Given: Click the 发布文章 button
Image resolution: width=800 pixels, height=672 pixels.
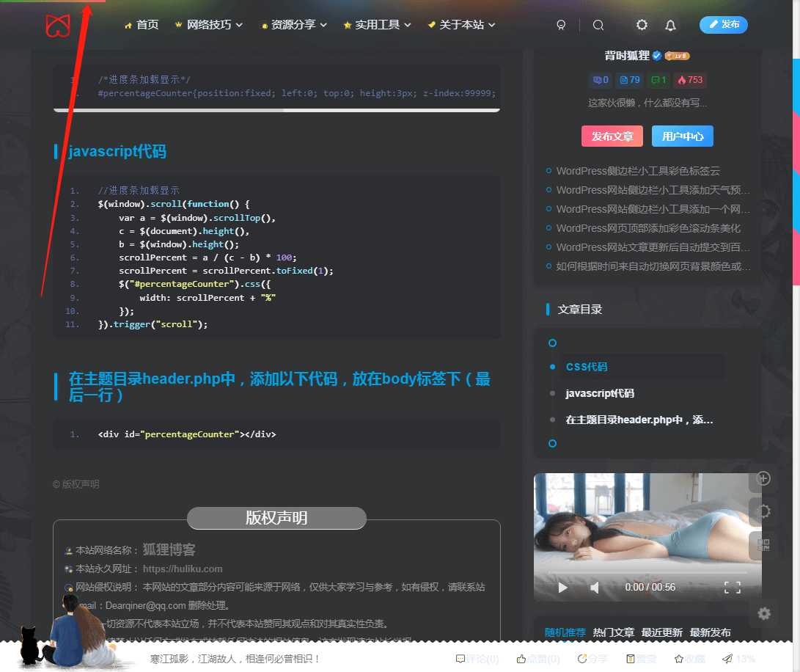Looking at the screenshot, I should [x=612, y=136].
